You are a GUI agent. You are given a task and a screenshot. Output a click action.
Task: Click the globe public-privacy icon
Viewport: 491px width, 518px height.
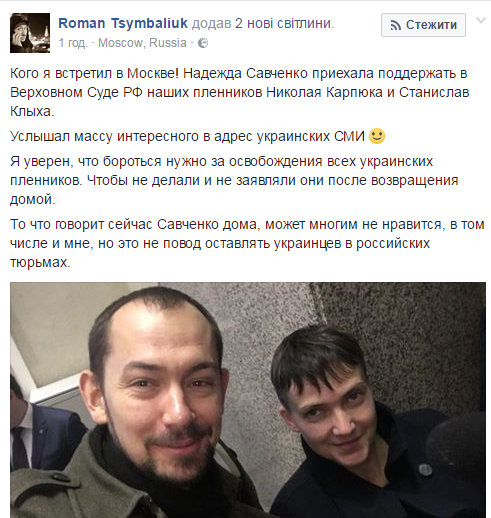203,43
